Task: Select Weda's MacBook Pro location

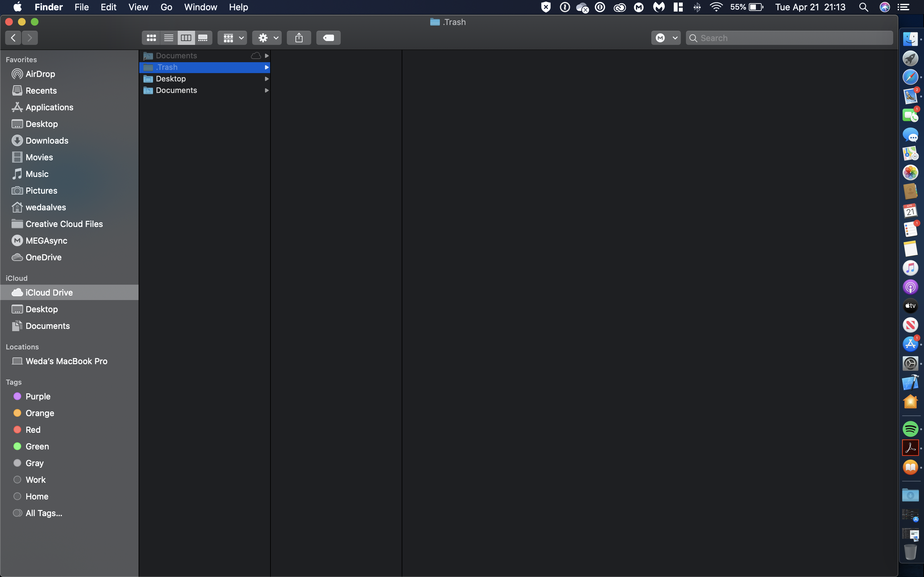Action: pos(66,361)
